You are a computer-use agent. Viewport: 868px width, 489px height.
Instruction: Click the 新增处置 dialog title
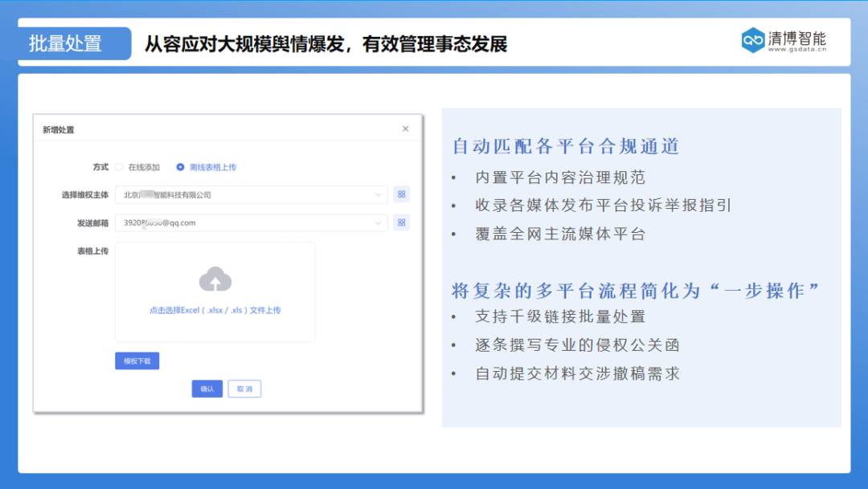pyautogui.click(x=58, y=130)
